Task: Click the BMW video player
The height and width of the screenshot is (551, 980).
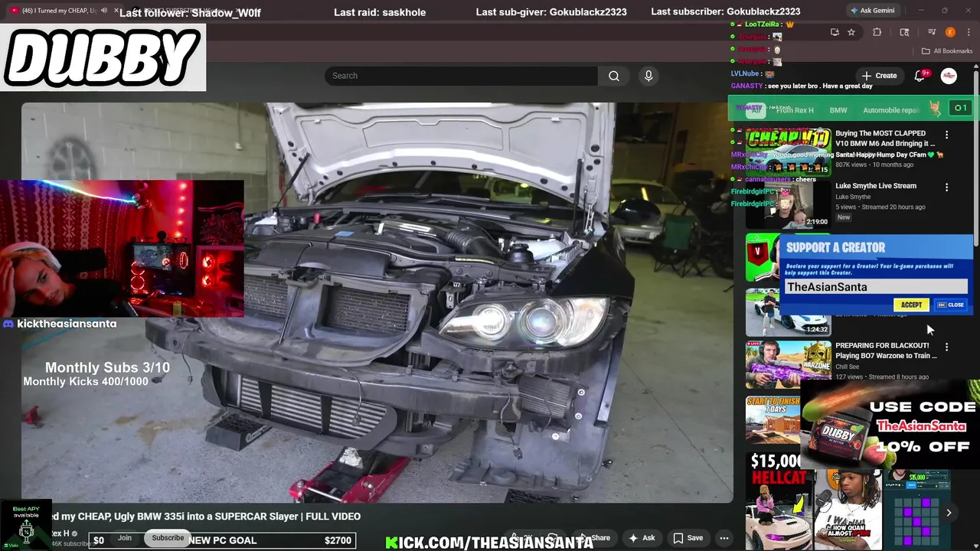Action: tap(377, 302)
